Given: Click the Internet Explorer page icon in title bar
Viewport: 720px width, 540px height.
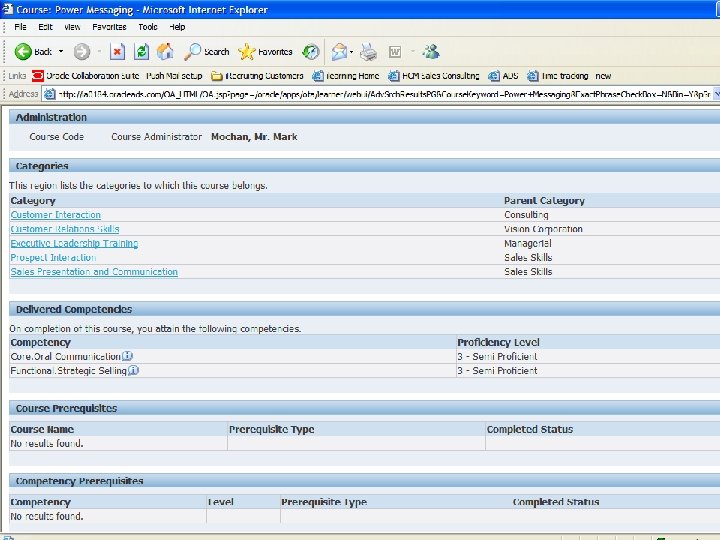Looking at the screenshot, I should tap(8, 9).
